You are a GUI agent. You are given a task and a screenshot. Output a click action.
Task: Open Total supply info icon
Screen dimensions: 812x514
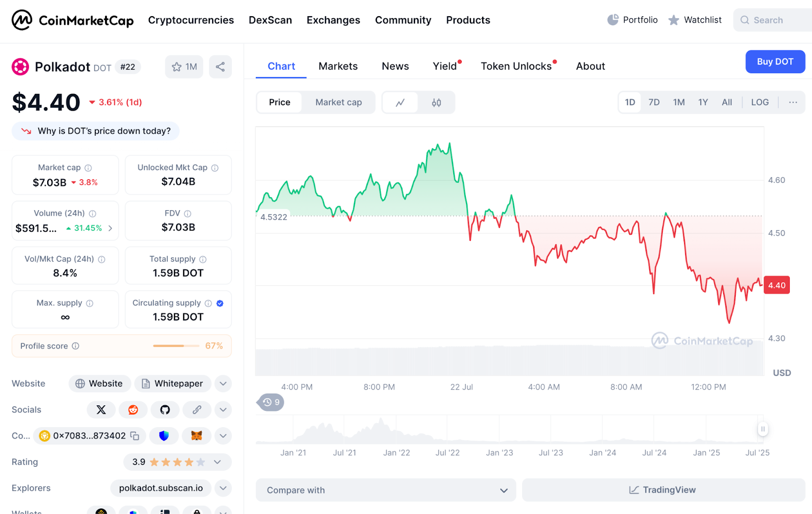(x=203, y=259)
